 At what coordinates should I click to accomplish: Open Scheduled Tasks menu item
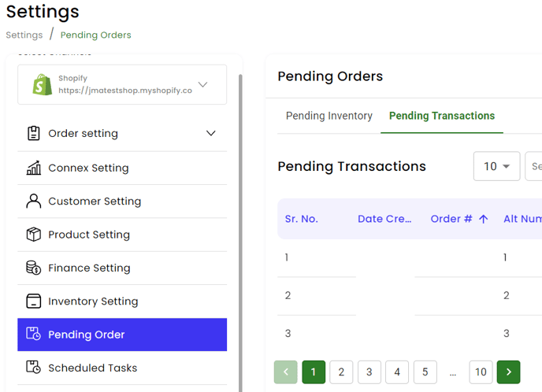coord(122,368)
